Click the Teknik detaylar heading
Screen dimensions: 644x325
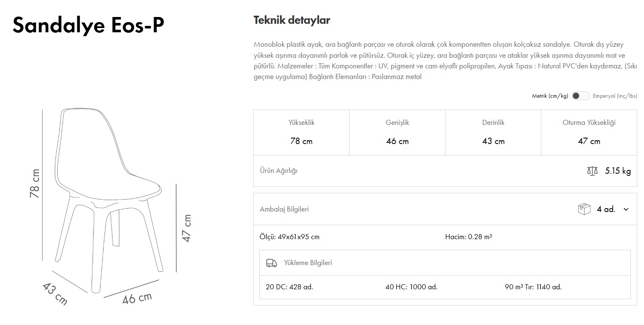point(292,20)
